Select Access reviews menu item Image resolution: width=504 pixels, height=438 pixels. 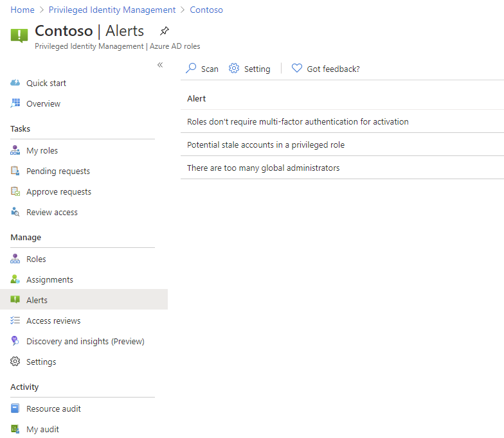[53, 321]
